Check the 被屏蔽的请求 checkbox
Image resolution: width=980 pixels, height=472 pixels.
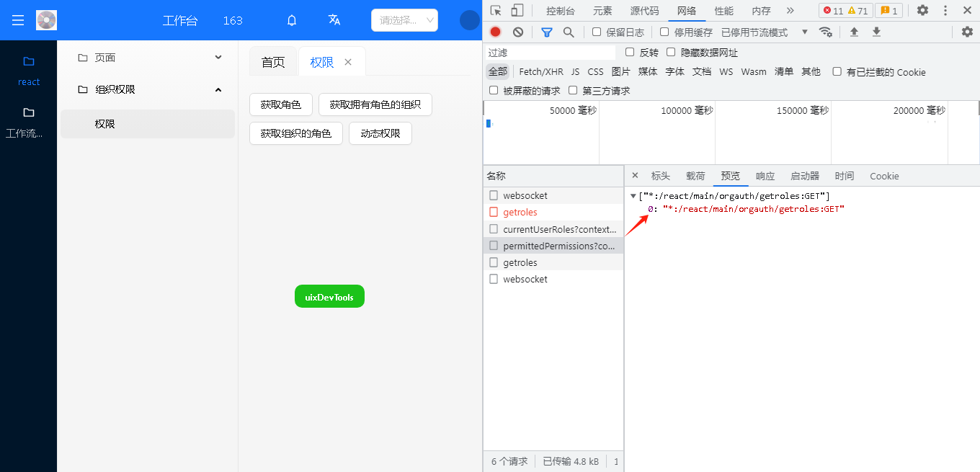click(494, 90)
